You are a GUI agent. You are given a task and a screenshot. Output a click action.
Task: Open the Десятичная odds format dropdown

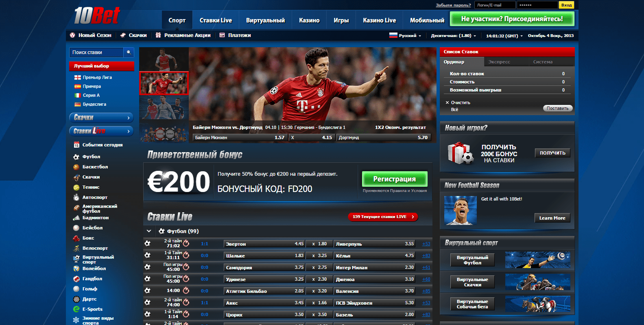click(x=453, y=35)
